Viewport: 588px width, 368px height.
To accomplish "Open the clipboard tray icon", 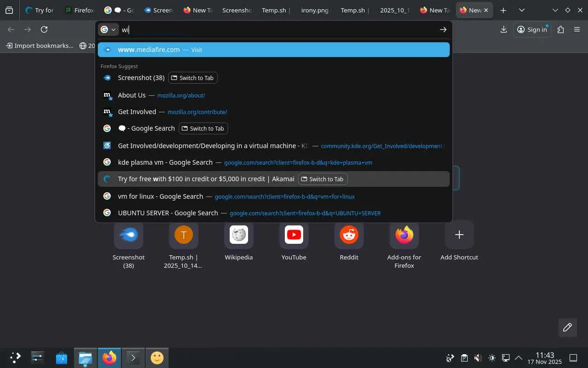I will coord(464,358).
